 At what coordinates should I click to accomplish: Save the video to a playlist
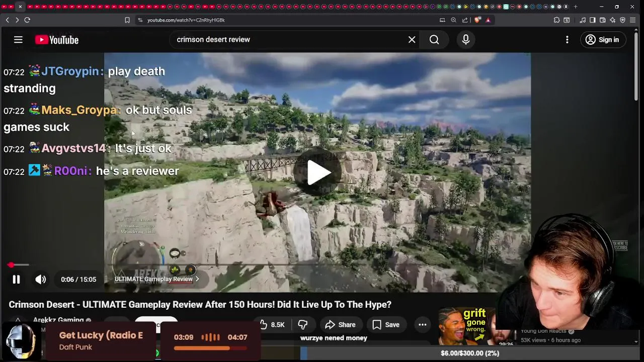click(386, 325)
